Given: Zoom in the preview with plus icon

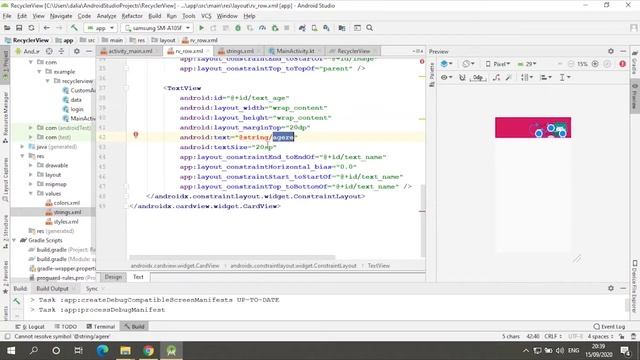Looking at the screenshot, I should pos(595,64).
